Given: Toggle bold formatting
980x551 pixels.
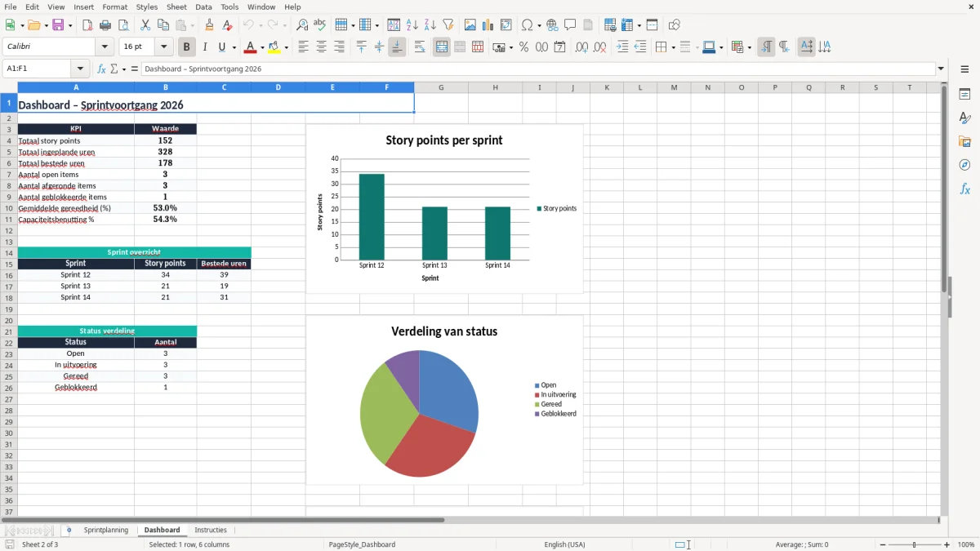Looking at the screenshot, I should coord(187,47).
